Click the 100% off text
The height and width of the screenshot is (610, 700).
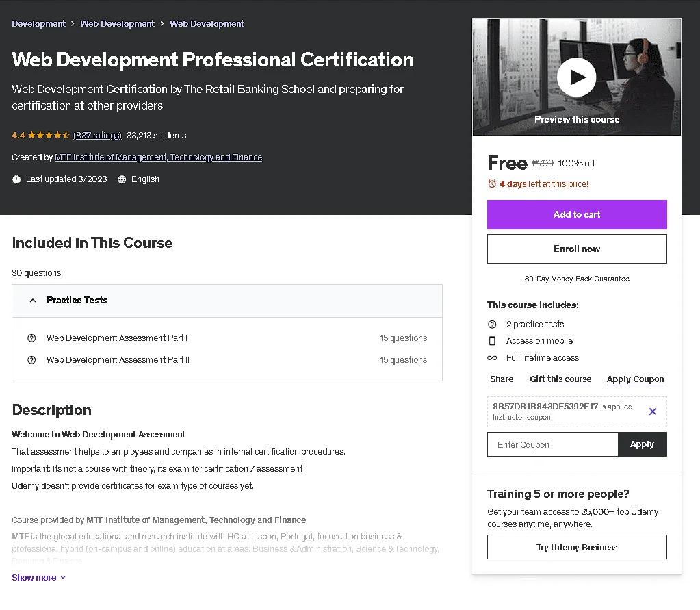(x=576, y=164)
